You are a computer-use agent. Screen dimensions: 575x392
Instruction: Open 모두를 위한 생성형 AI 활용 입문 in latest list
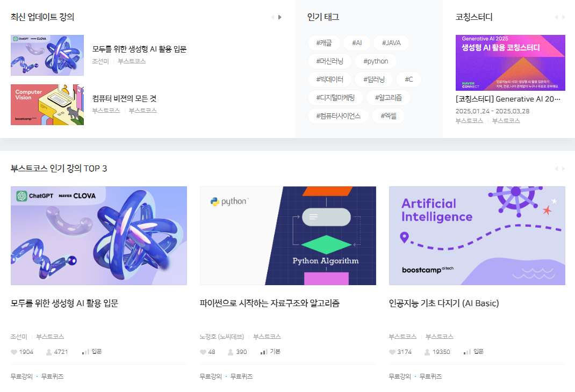[x=139, y=49]
